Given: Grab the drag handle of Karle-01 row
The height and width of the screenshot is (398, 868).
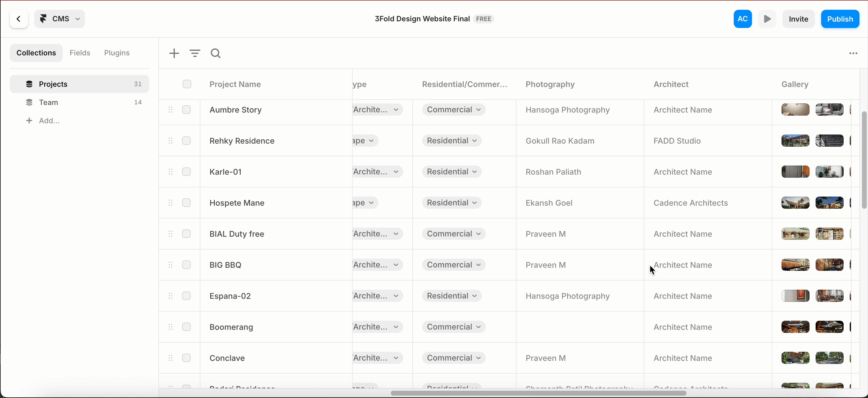Looking at the screenshot, I should coord(171,171).
